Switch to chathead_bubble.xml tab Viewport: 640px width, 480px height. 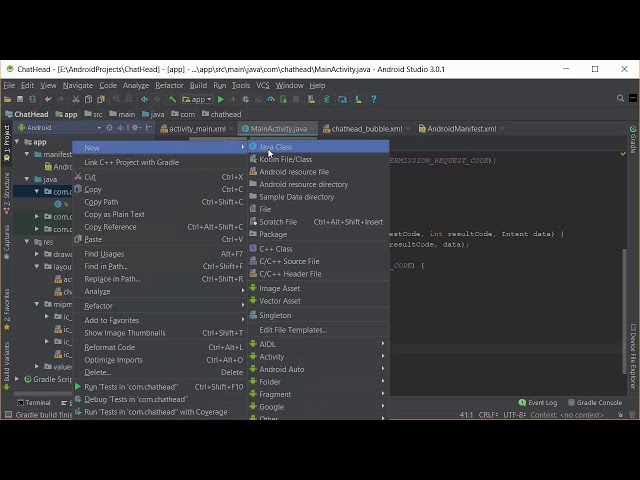(367, 129)
